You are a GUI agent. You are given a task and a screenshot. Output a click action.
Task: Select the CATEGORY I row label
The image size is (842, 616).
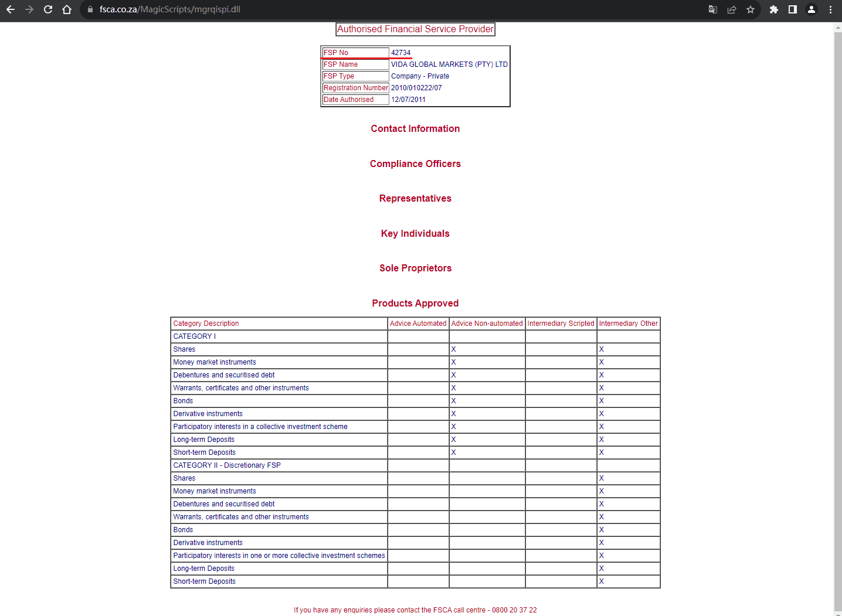[x=195, y=336]
